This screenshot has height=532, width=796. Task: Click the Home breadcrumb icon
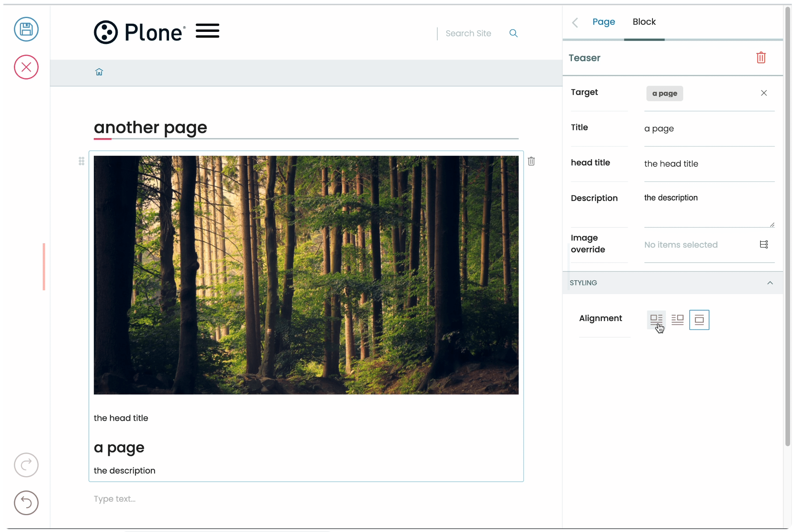tap(99, 72)
